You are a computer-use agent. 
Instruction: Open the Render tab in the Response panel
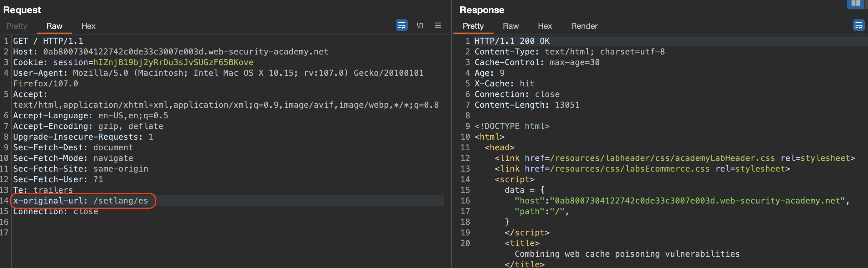tap(584, 26)
